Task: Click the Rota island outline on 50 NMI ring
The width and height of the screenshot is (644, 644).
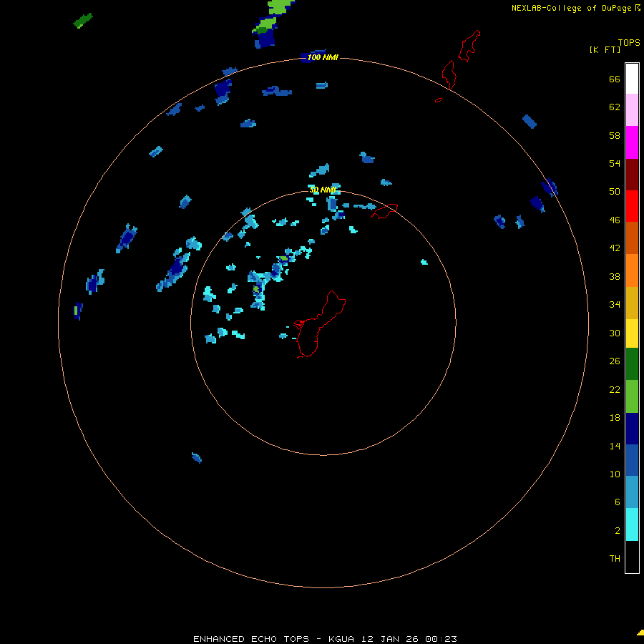Action: 384,211
